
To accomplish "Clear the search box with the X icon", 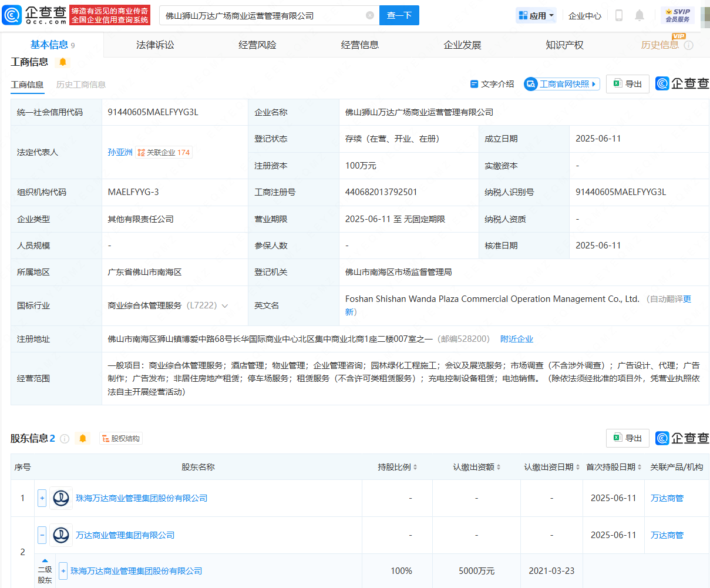I will [369, 15].
